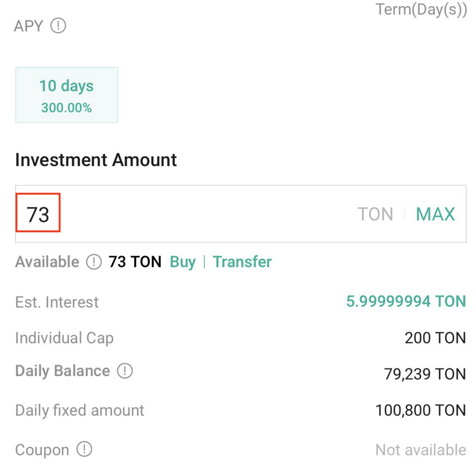476x473 pixels.
Task: Open the Buy link for TON
Action: [x=183, y=262]
